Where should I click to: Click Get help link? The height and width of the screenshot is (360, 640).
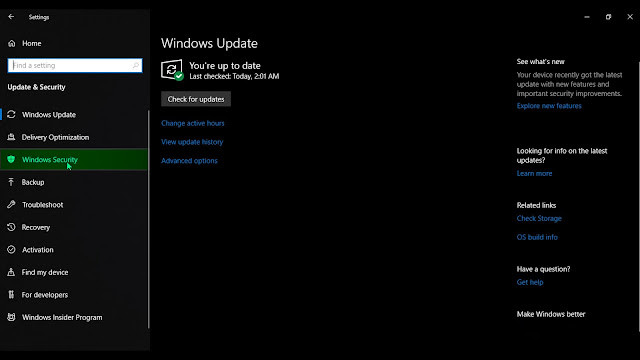(530, 282)
